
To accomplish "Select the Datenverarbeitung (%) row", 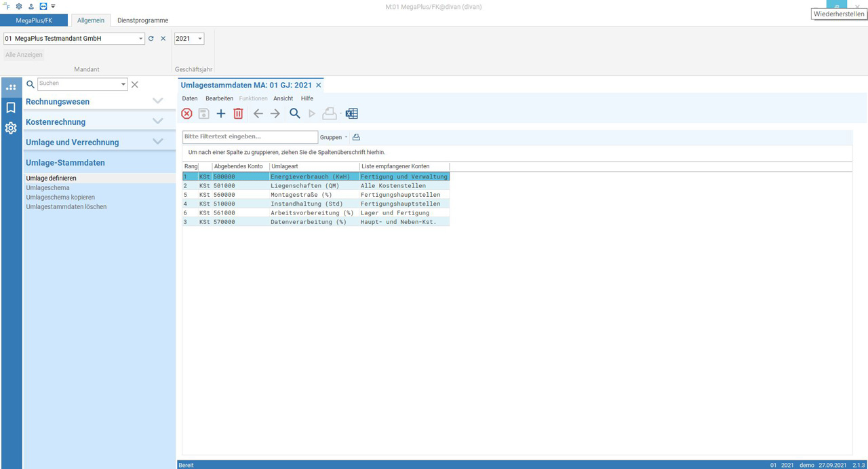I will pyautogui.click(x=316, y=222).
